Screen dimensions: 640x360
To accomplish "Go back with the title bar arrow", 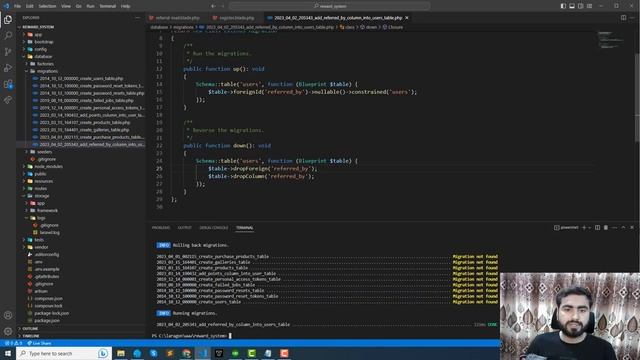I will 213,6.
